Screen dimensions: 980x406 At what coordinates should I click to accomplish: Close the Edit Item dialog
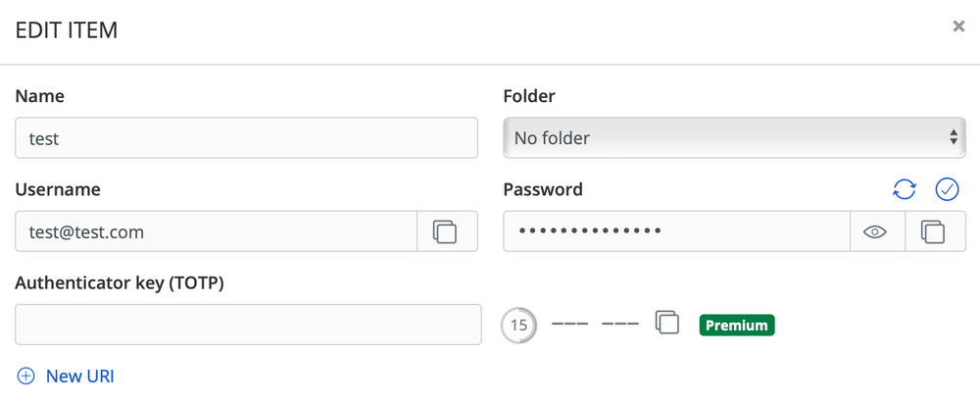958,26
